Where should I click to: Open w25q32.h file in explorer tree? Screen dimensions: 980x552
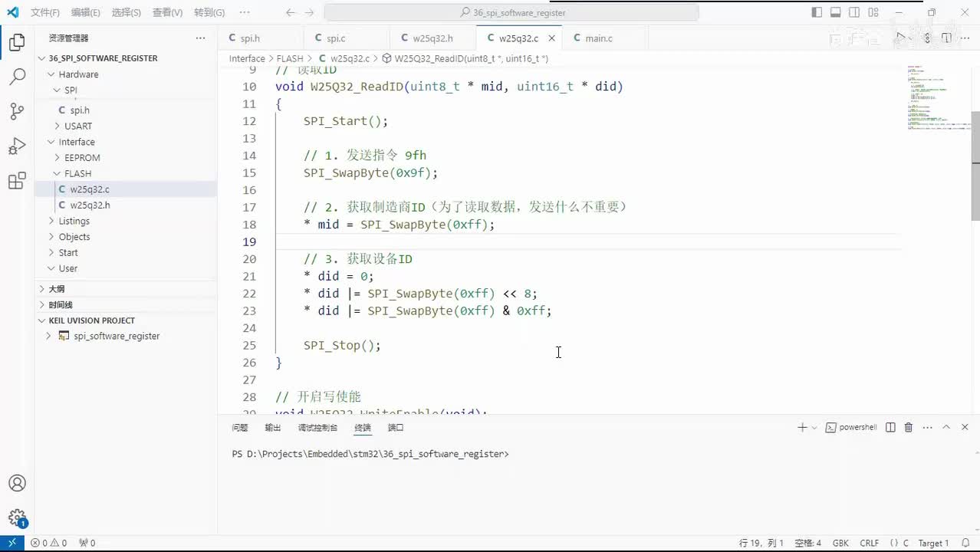coord(90,205)
